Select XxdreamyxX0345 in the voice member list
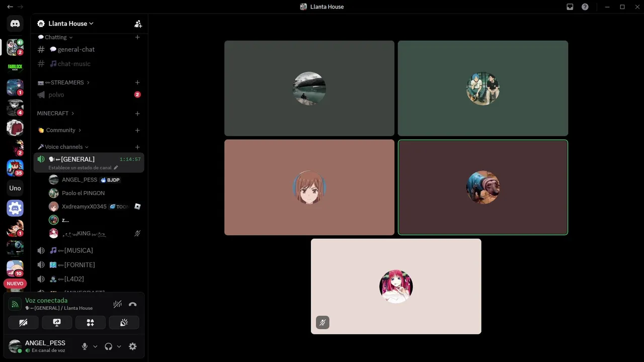This screenshot has height=362, width=644. pos(84,207)
